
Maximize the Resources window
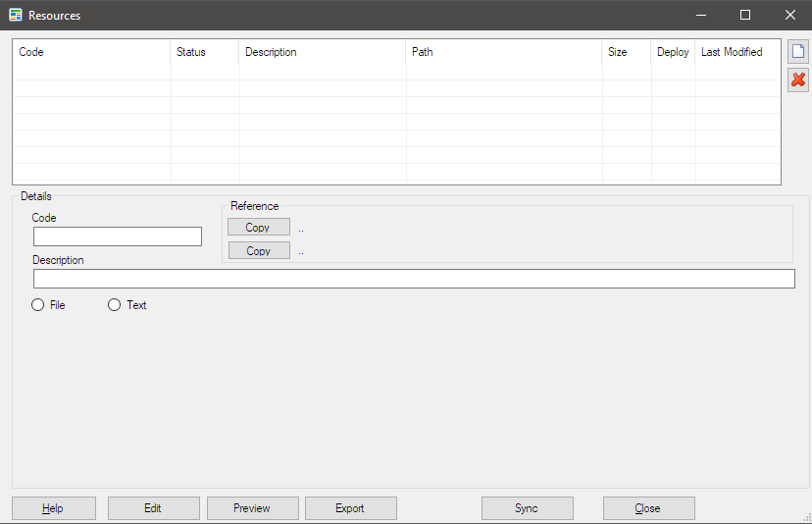coord(745,15)
